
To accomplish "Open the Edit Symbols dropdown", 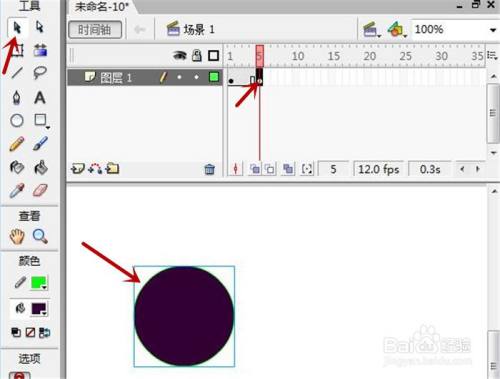I will pyautogui.click(x=397, y=30).
